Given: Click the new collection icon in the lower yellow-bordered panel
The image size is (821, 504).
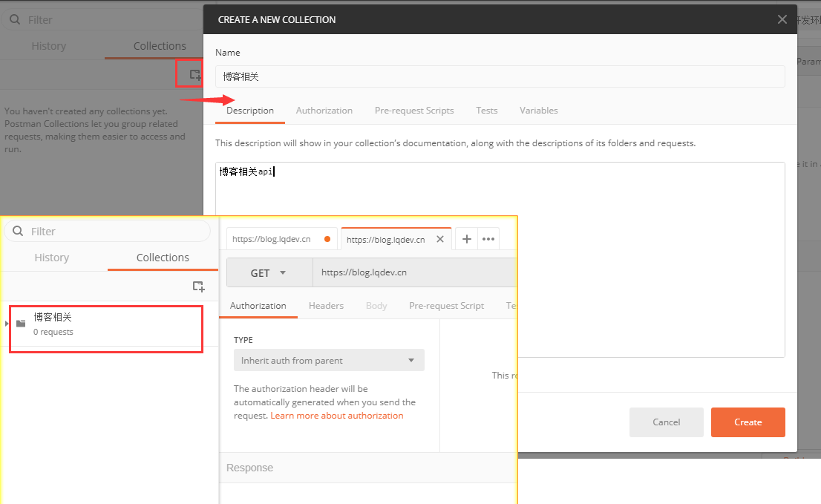Looking at the screenshot, I should click(198, 287).
